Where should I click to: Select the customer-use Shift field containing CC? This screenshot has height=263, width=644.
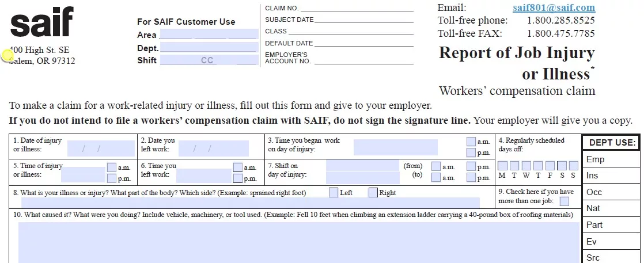pos(209,60)
